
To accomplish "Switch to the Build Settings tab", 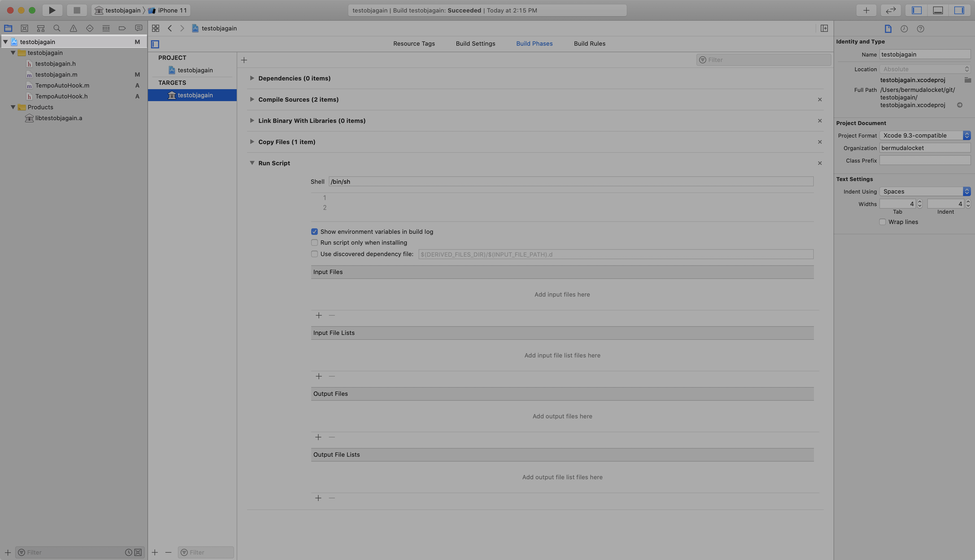I will (x=475, y=43).
